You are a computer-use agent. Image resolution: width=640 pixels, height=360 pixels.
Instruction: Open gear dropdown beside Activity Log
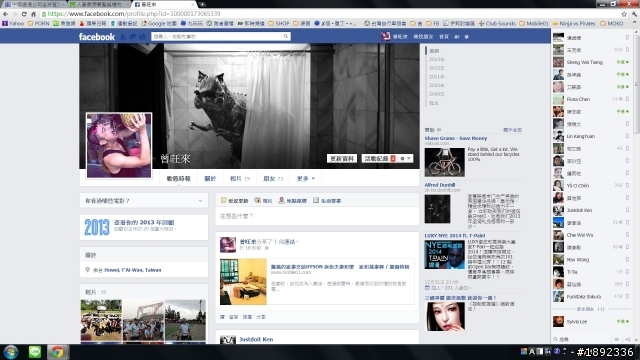click(x=405, y=158)
